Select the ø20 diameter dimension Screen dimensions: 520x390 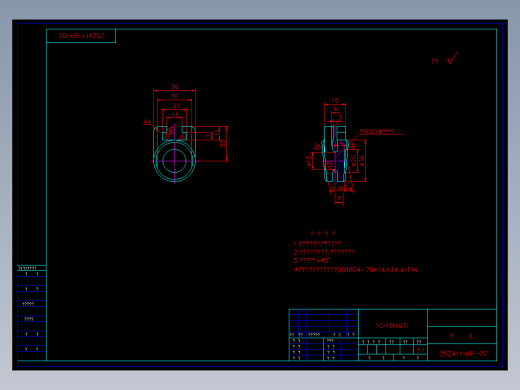354,160
